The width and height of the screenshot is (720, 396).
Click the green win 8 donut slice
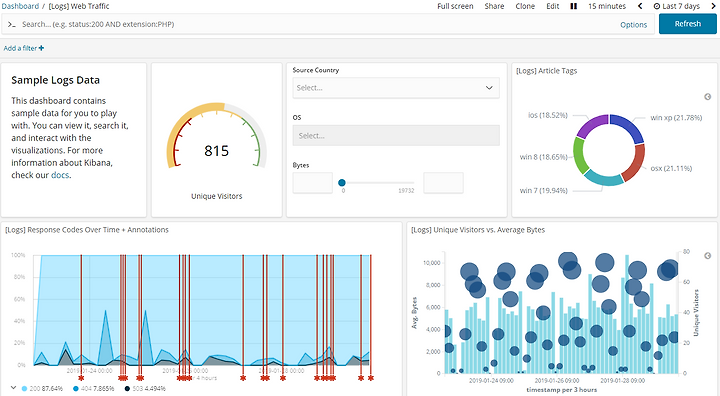pyautogui.click(x=579, y=155)
